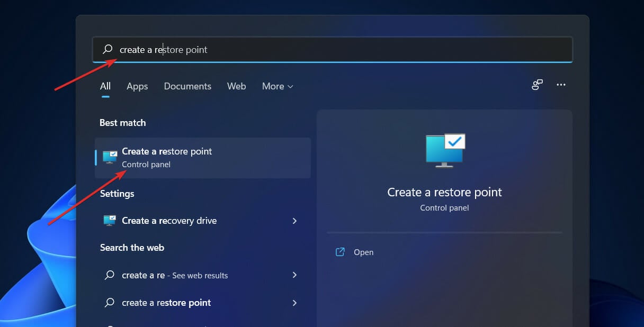Expand the More filters dropdown

tap(278, 86)
